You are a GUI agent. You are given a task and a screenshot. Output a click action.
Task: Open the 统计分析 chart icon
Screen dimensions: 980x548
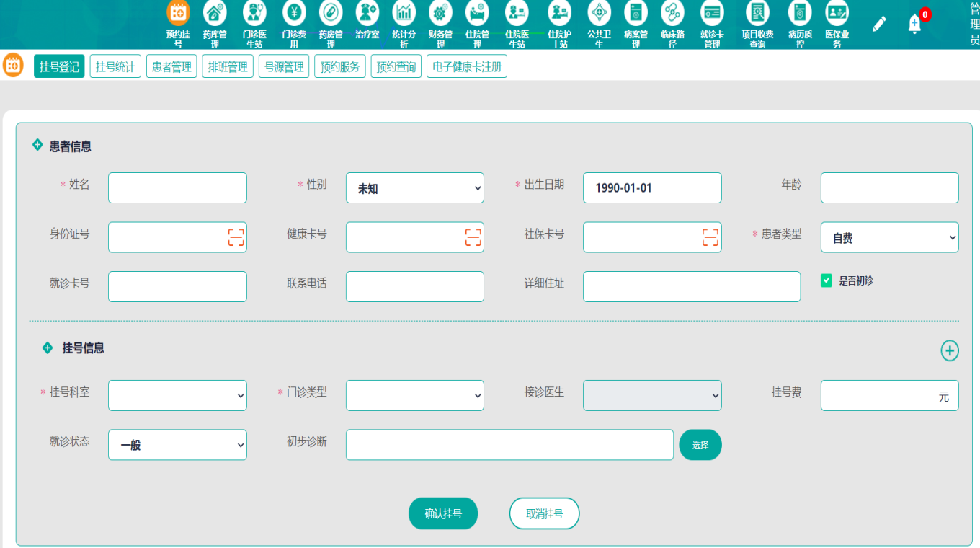tap(404, 13)
